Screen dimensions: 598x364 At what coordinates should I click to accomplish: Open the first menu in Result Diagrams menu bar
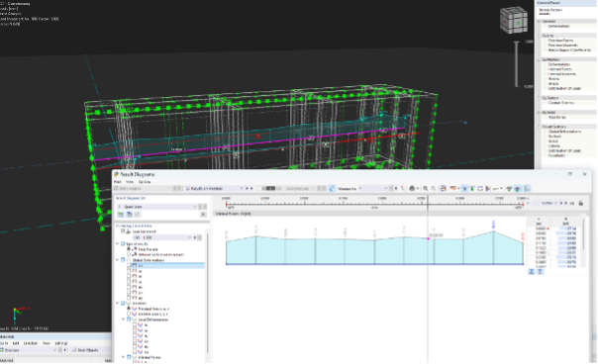tap(118, 182)
